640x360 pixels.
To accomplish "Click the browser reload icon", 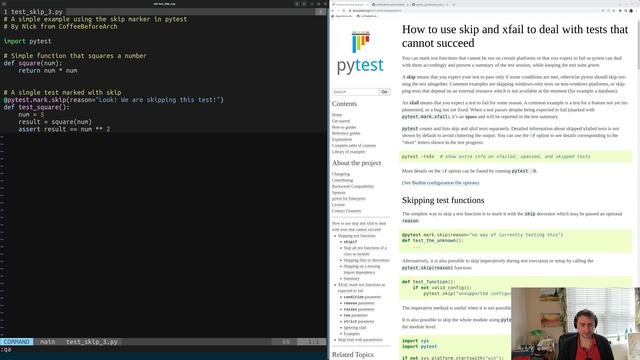I will (x=343, y=11).
